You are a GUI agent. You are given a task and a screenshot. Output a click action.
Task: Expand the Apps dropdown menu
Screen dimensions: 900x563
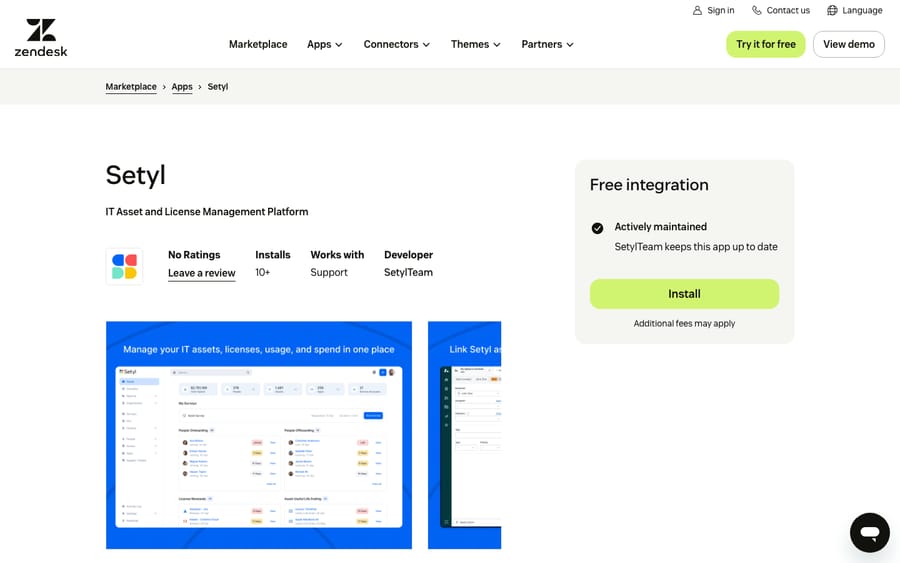tap(325, 44)
